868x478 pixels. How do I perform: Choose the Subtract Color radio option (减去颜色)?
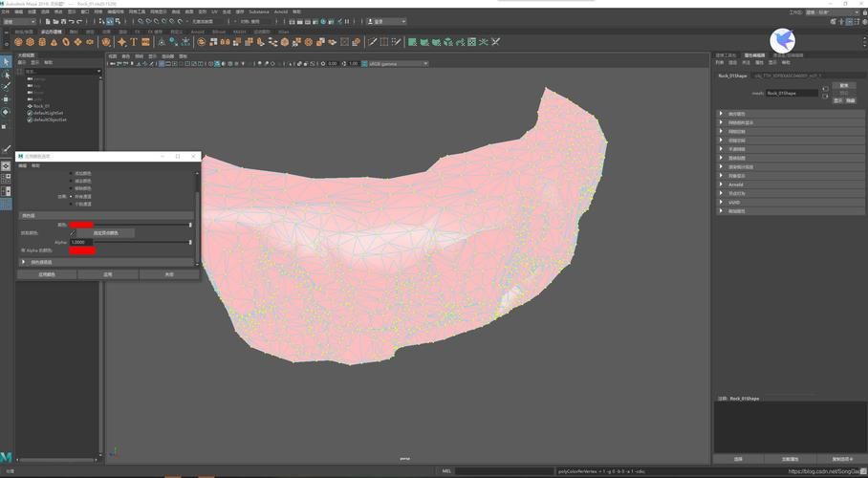(71, 181)
